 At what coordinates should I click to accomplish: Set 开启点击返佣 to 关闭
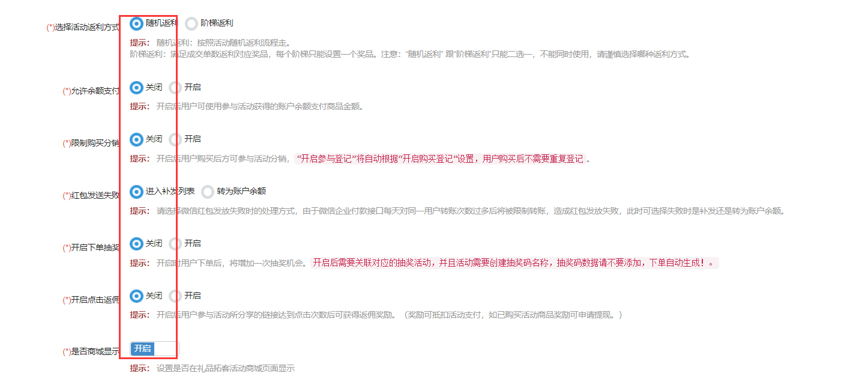(x=137, y=296)
